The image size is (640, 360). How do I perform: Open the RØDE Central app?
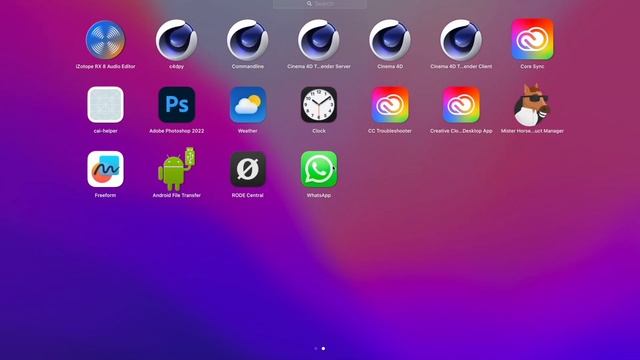click(x=247, y=169)
